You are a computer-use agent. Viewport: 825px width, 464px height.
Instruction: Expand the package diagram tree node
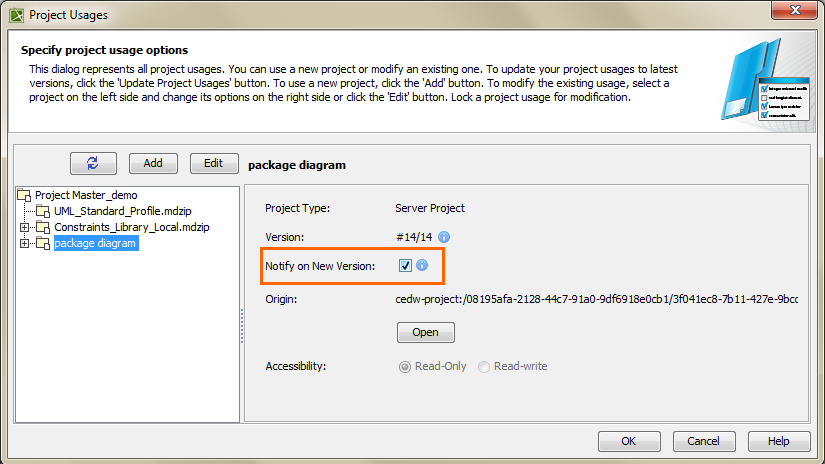click(x=24, y=243)
